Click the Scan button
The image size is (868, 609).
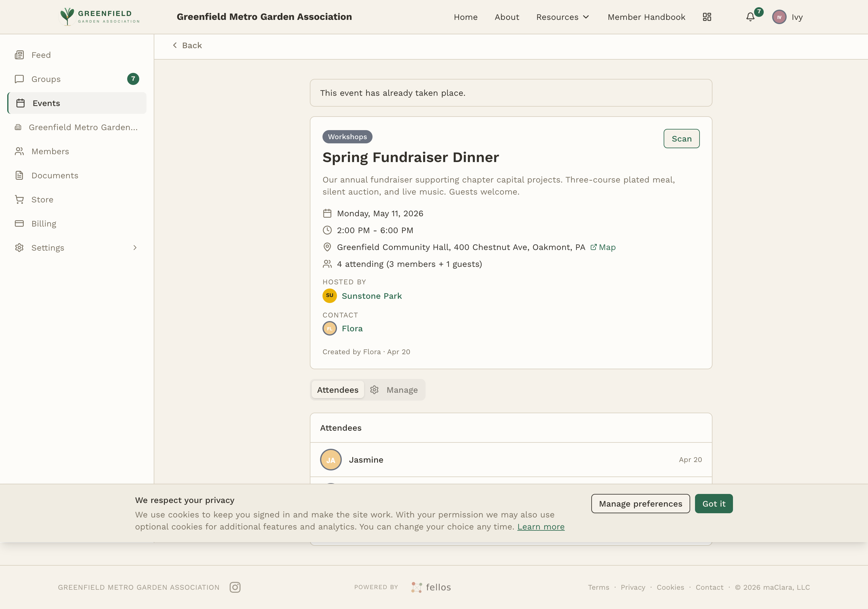tap(681, 139)
